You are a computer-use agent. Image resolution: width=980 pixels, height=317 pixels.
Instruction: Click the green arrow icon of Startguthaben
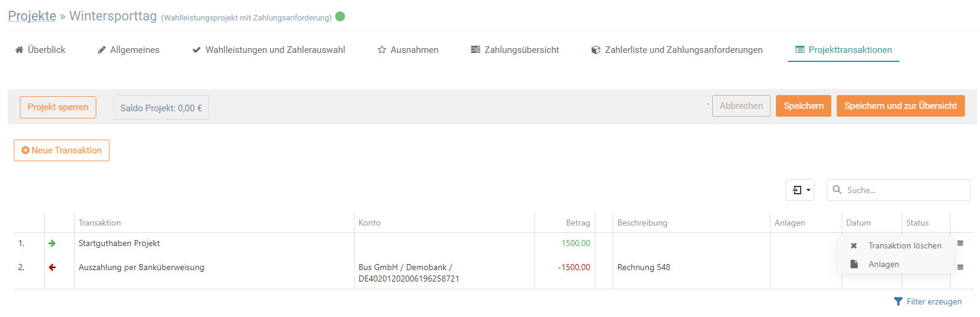tap(52, 244)
